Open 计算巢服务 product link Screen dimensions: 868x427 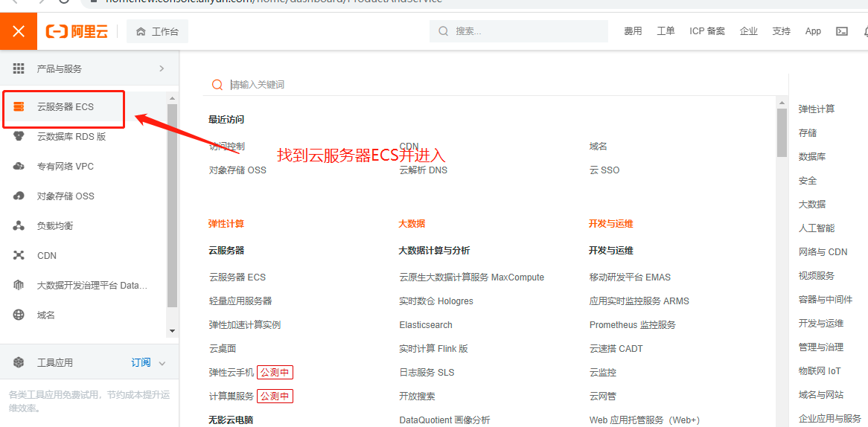232,396
